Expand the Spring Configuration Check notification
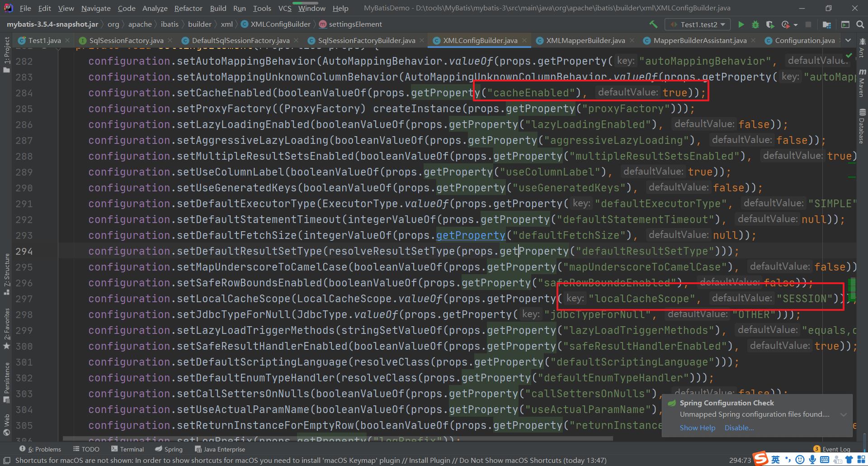Image resolution: width=868 pixels, height=466 pixels. coord(844,414)
